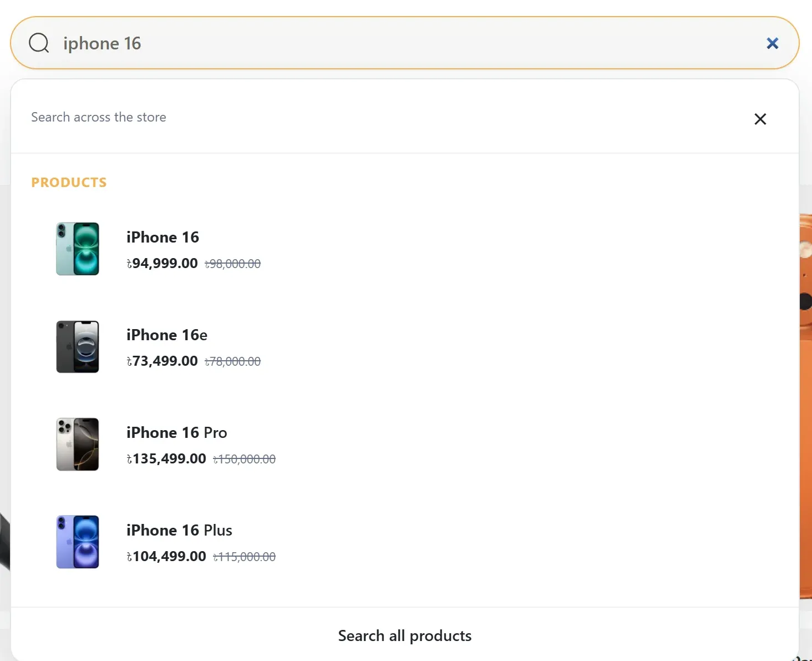The image size is (812, 661).
Task: Select the iPhone 16 Plus product title
Action: pyautogui.click(x=179, y=530)
